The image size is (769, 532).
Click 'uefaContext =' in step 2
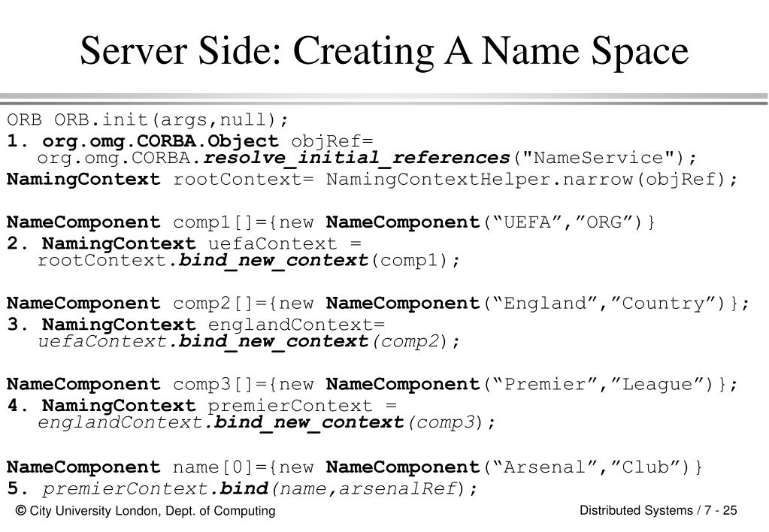(284, 243)
